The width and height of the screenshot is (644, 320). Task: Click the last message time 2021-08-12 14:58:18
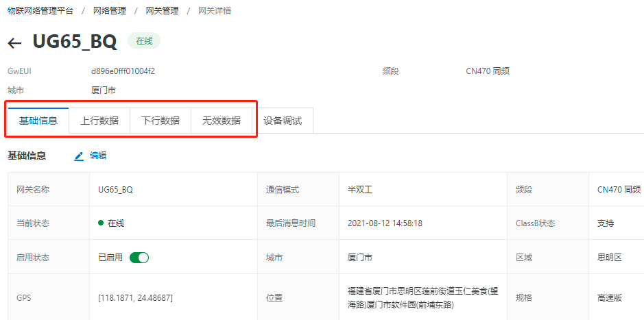(385, 223)
